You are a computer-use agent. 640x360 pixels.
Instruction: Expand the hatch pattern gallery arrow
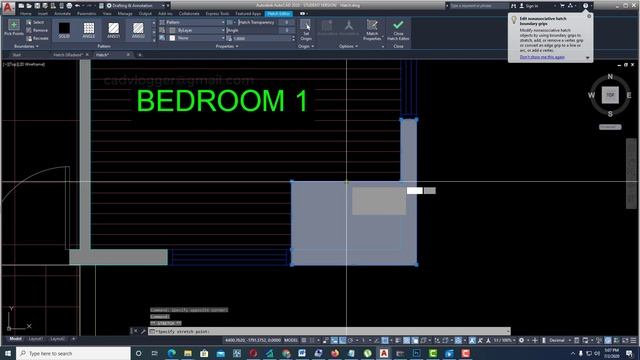coord(154,40)
